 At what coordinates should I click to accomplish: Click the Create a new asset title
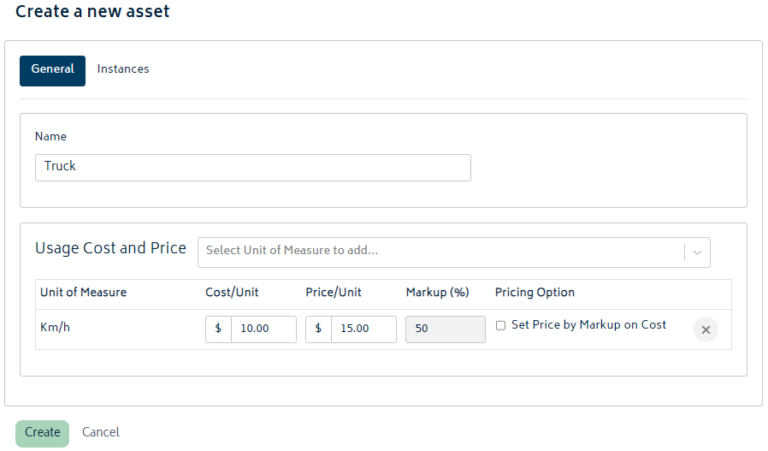[x=93, y=12]
